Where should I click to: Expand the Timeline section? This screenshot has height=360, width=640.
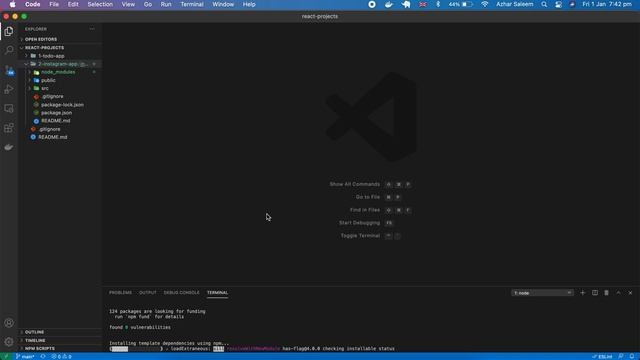tap(60, 340)
